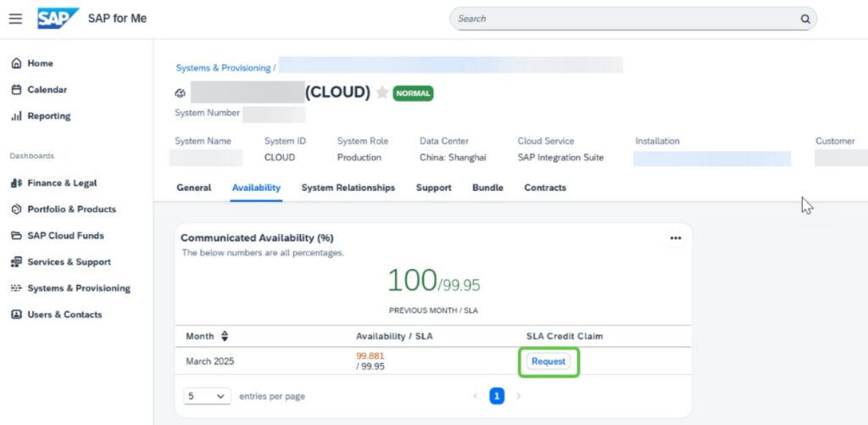Select the Availability tab

pos(256,187)
